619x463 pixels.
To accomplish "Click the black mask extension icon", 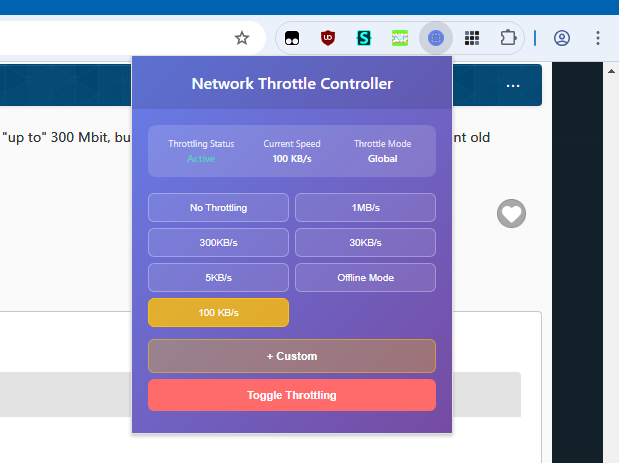I will point(292,38).
